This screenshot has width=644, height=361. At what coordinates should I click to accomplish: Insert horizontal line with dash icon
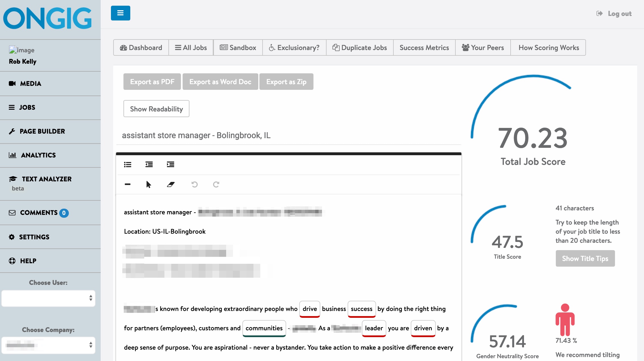127,184
